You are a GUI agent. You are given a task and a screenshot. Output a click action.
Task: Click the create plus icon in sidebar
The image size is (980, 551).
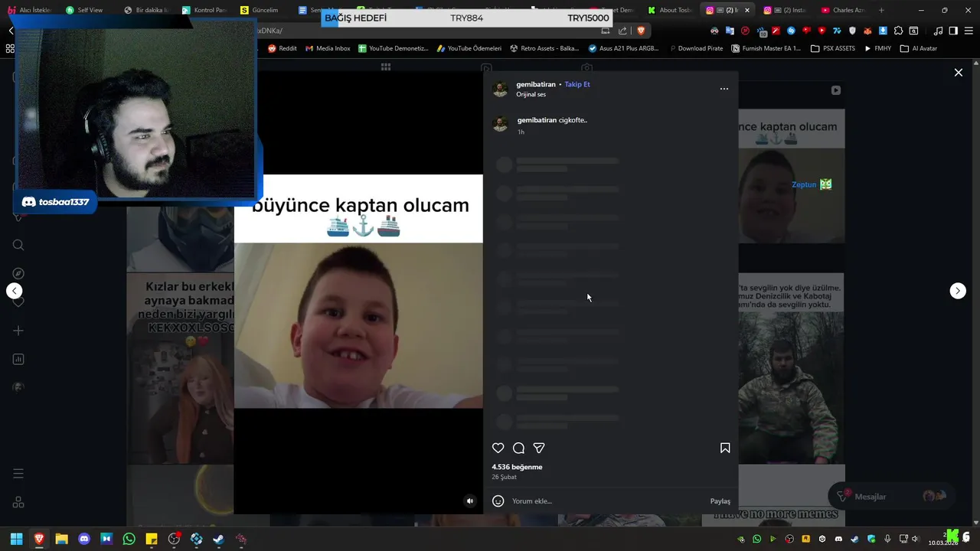(x=18, y=331)
